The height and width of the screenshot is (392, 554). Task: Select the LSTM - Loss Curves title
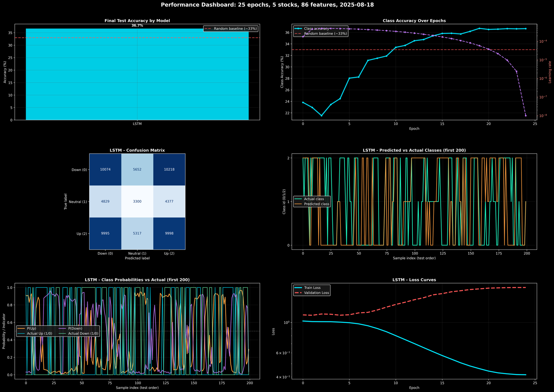414,280
